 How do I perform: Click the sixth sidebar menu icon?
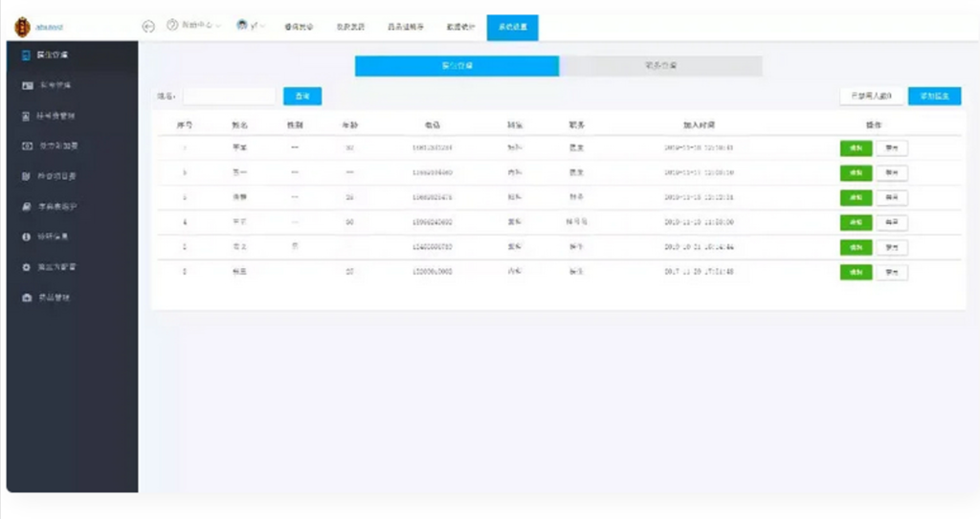pos(26,207)
